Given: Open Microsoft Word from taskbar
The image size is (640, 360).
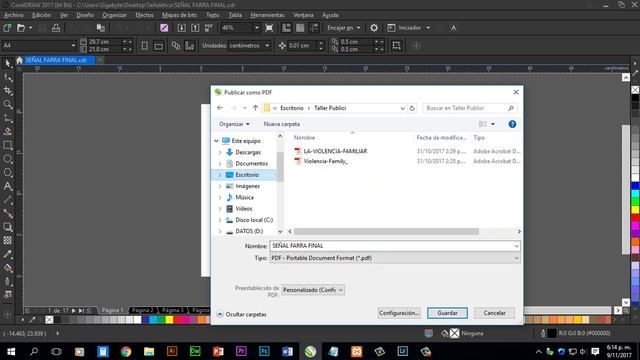Looking at the screenshot, I should [287, 351].
